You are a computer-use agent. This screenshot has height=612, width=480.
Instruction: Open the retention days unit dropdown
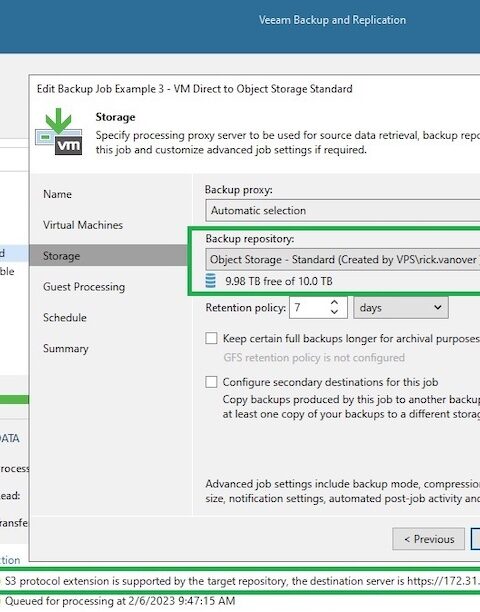click(x=401, y=308)
